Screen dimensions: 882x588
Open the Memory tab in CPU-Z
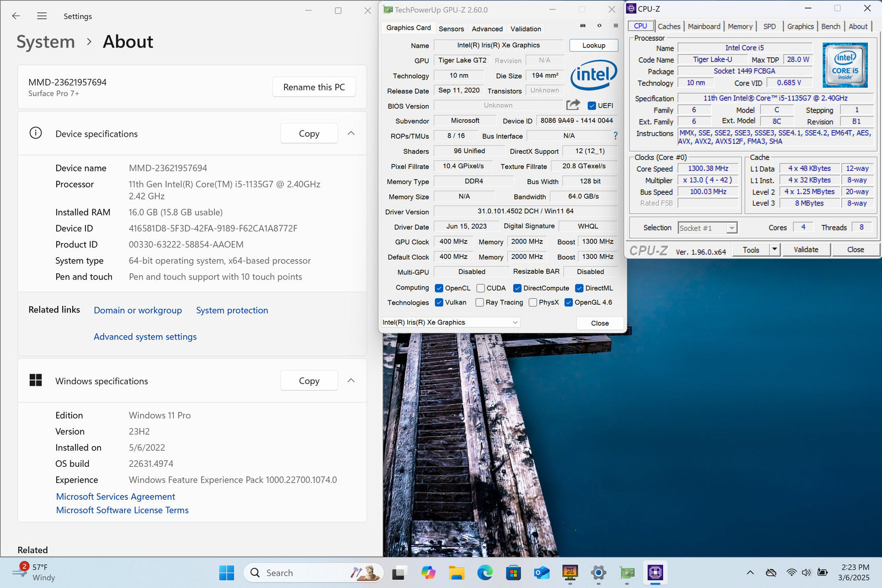(x=740, y=26)
